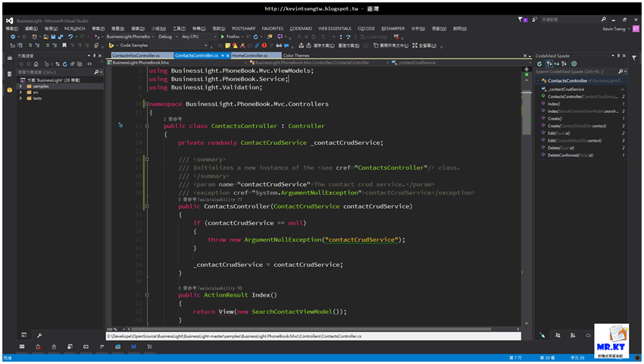Click the paperclip icon in the toolbar
Image resolution: width=644 pixels, height=364 pixels.
[257, 45]
